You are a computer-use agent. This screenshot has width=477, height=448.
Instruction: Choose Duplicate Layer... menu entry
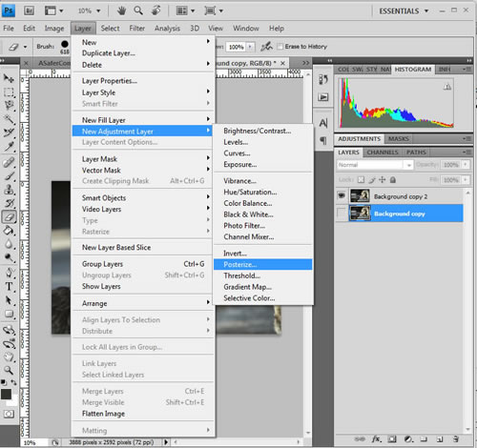click(143, 53)
